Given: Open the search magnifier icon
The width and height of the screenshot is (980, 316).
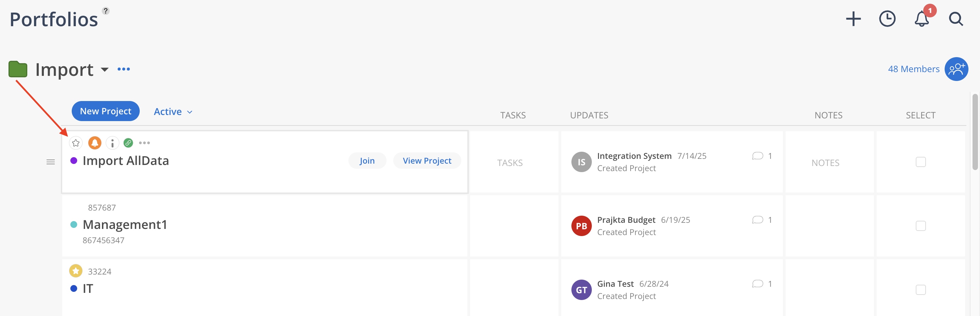Looking at the screenshot, I should [956, 19].
